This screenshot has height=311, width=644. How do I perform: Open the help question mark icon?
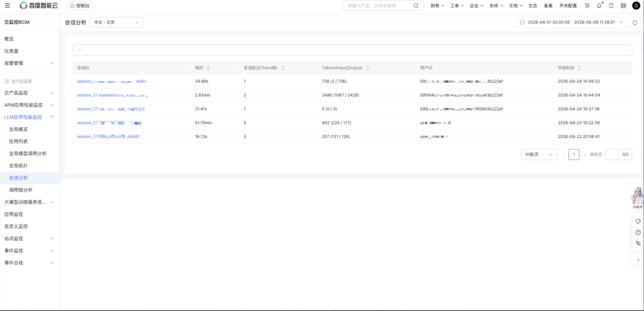point(638,232)
